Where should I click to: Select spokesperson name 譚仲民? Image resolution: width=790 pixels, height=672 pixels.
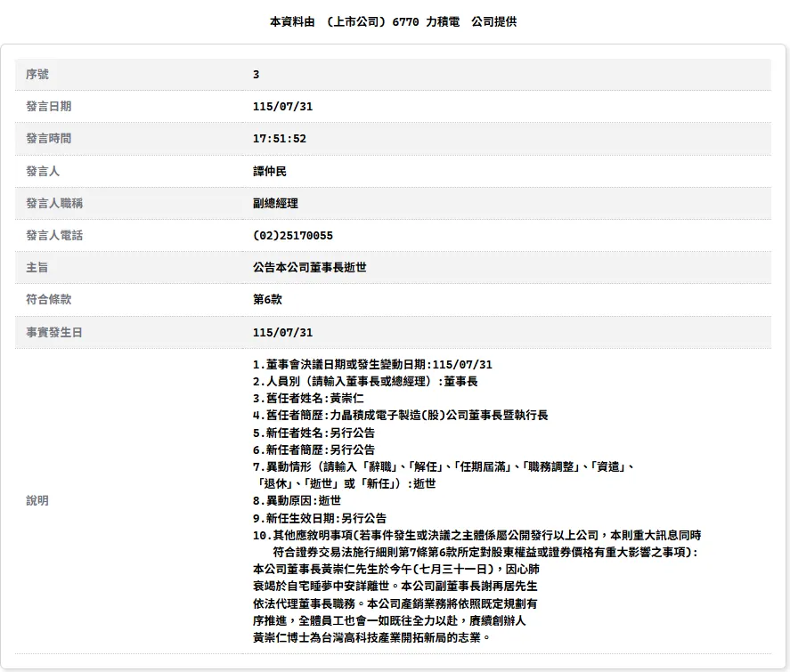pyautogui.click(x=270, y=171)
